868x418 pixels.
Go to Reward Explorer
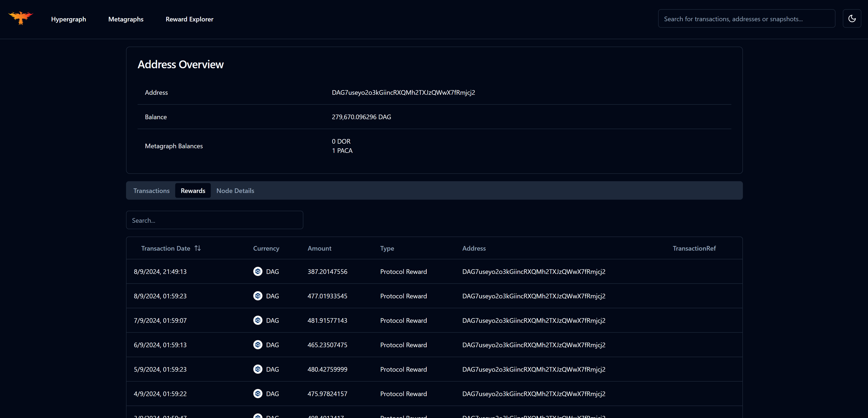pyautogui.click(x=189, y=19)
